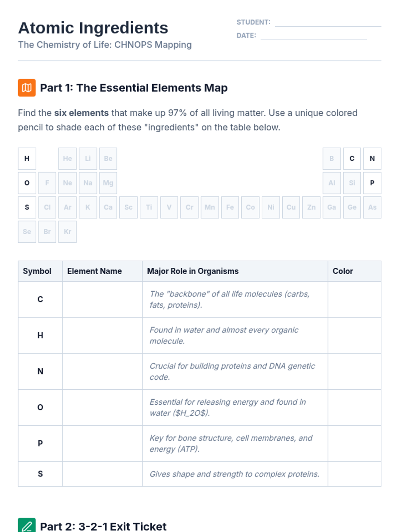The height and width of the screenshot is (532, 399).
Task: Select the O element tile
Action: click(27, 183)
